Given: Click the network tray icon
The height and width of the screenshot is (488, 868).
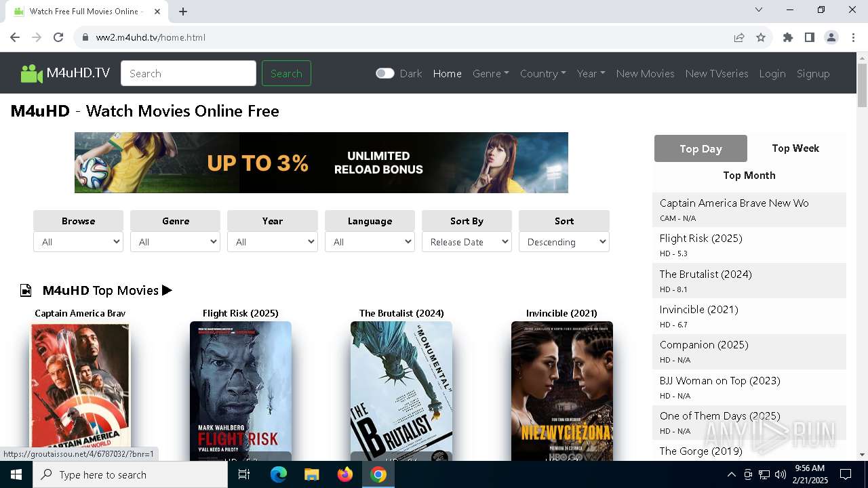Looking at the screenshot, I should [764, 474].
